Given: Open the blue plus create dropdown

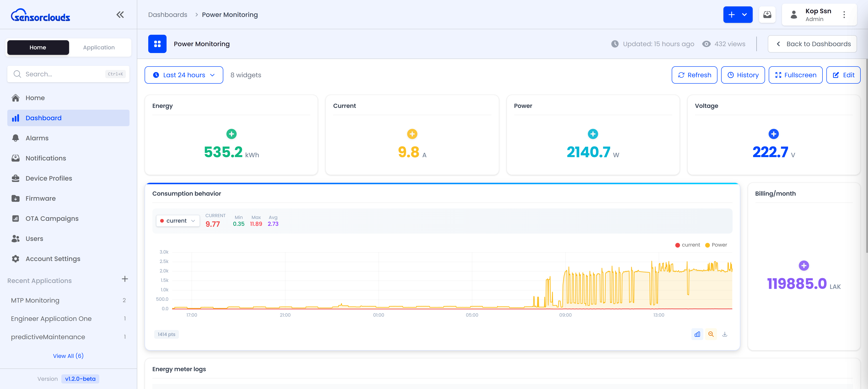Looking at the screenshot, I should [738, 14].
